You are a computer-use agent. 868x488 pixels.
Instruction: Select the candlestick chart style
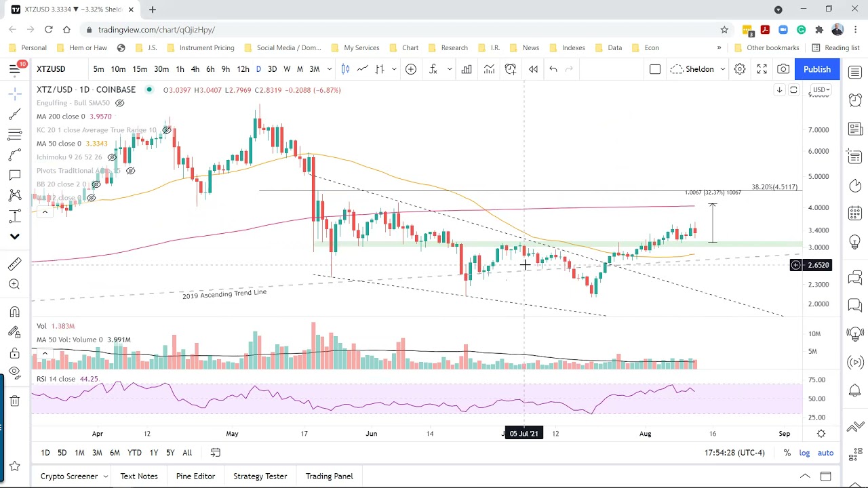pyautogui.click(x=345, y=69)
